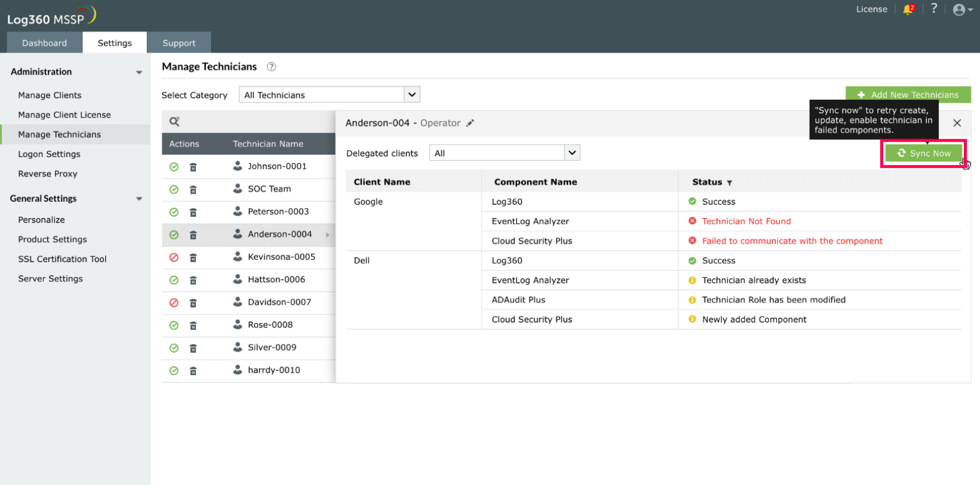Delete technician Davidson-0007
Viewport: 980px width, 485px height.
[x=193, y=303]
